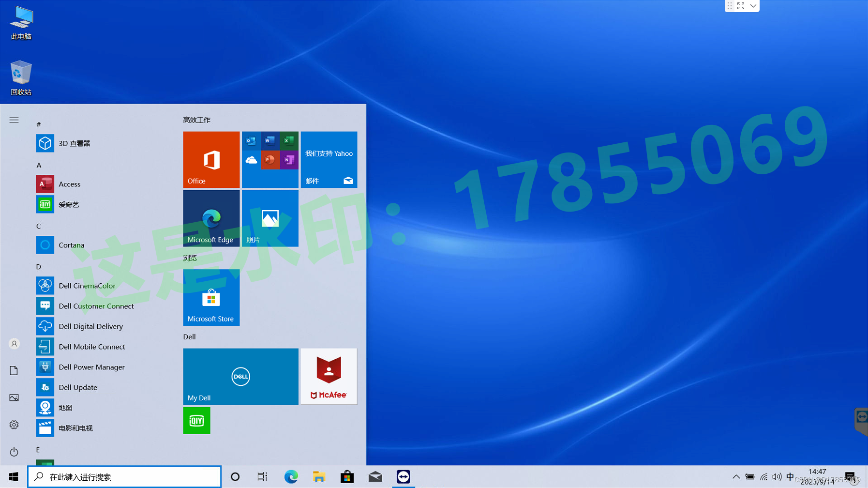Open TeamViewer from the taskbar
The height and width of the screenshot is (488, 868).
tap(404, 477)
